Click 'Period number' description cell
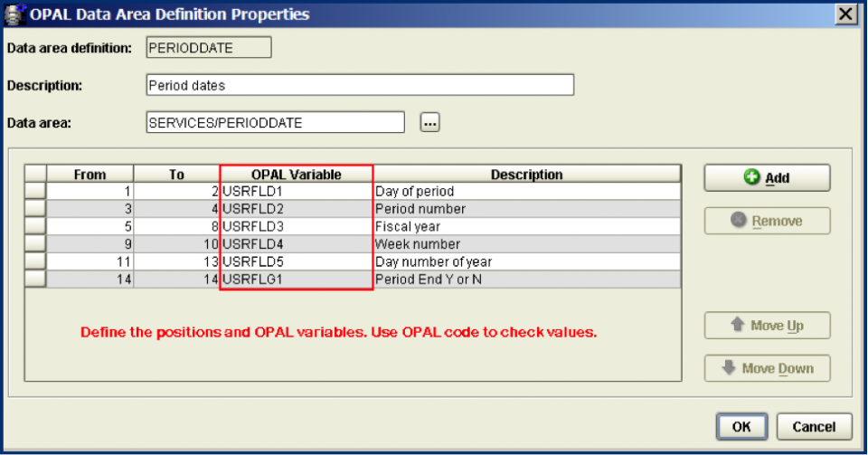Image resolution: width=868 pixels, height=455 pixels. [x=527, y=209]
